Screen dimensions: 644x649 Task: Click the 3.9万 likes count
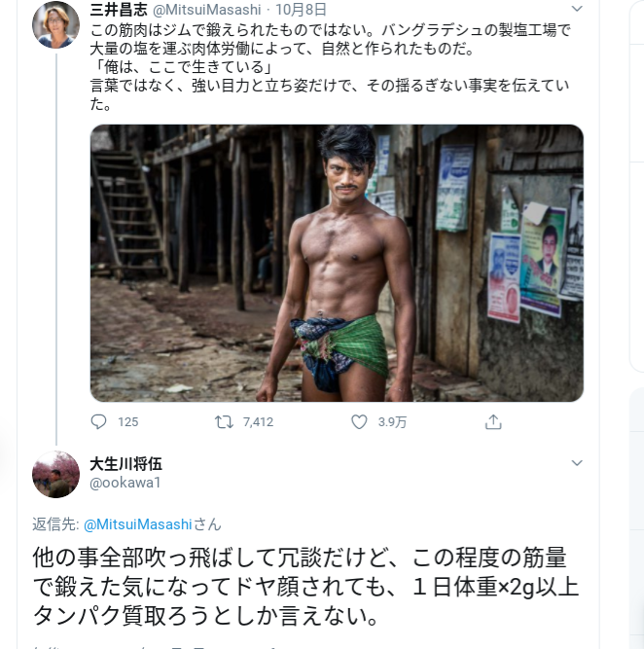pos(392,421)
